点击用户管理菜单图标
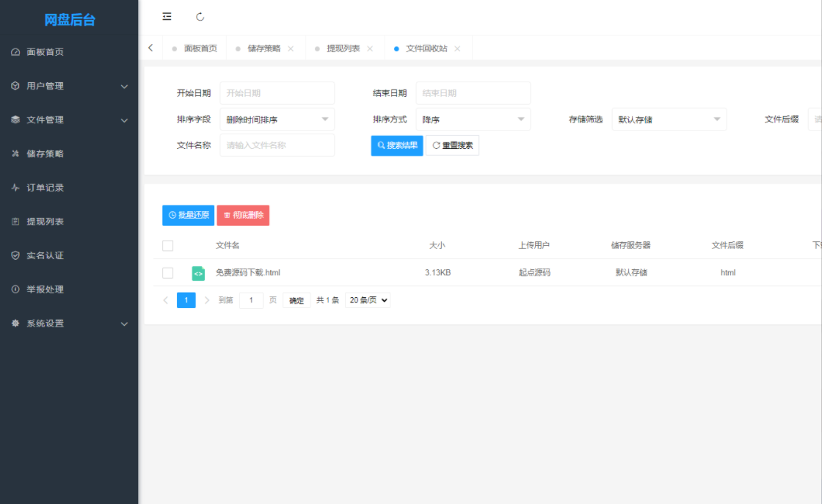 (17, 85)
